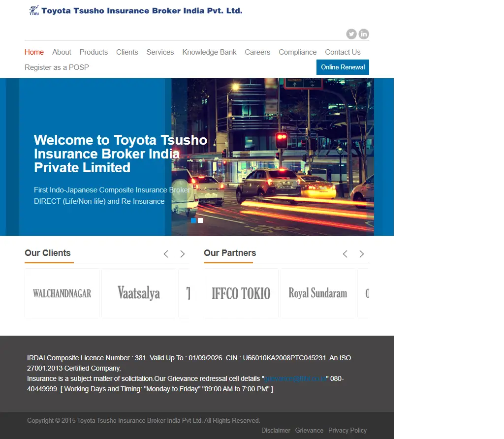Open the Products menu

(x=94, y=52)
